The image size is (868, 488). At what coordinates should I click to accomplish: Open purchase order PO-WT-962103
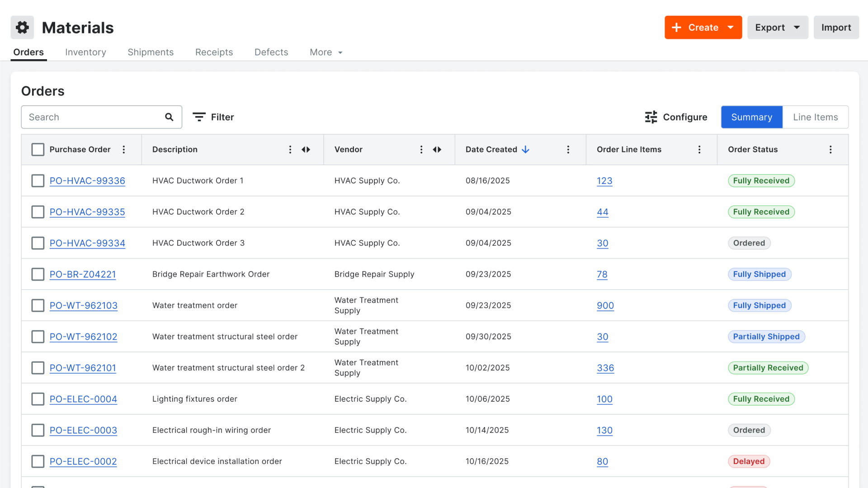84,305
